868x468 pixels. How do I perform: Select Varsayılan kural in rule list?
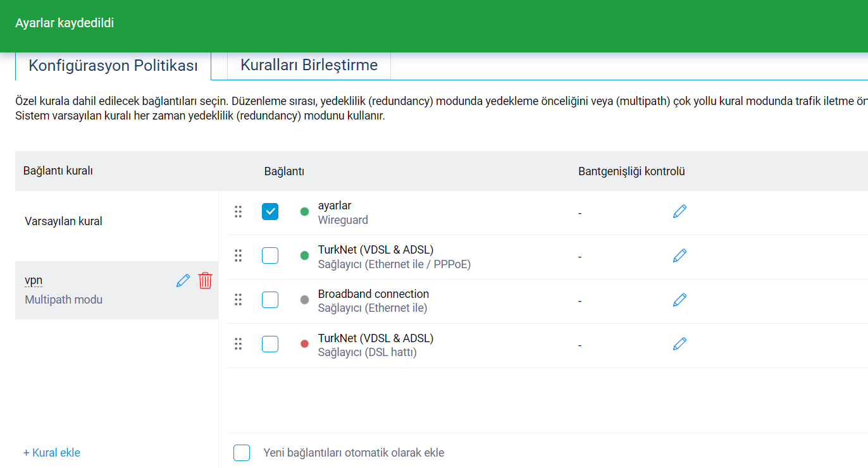tap(63, 221)
